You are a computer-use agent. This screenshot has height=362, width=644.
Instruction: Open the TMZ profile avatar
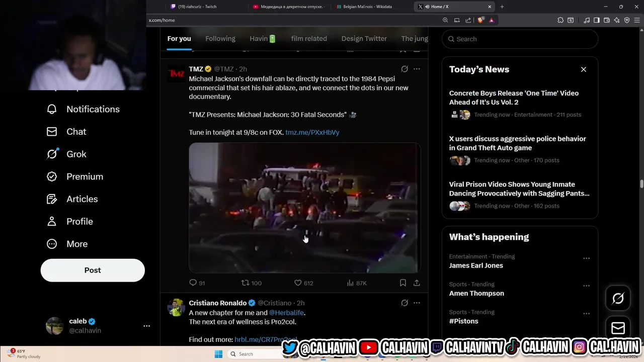[177, 74]
